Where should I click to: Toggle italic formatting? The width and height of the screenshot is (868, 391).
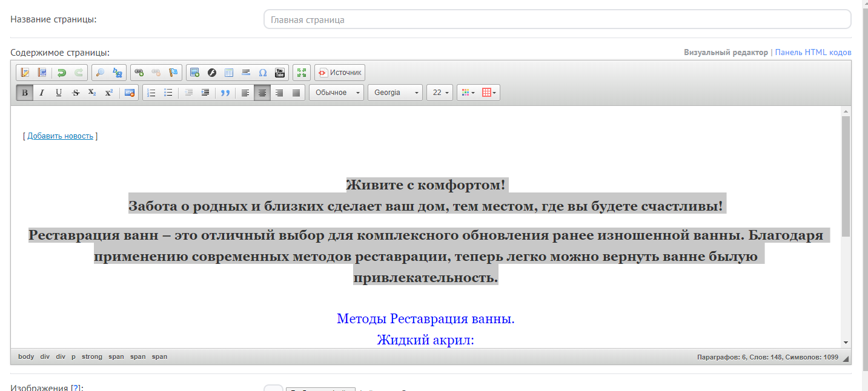pos(42,93)
